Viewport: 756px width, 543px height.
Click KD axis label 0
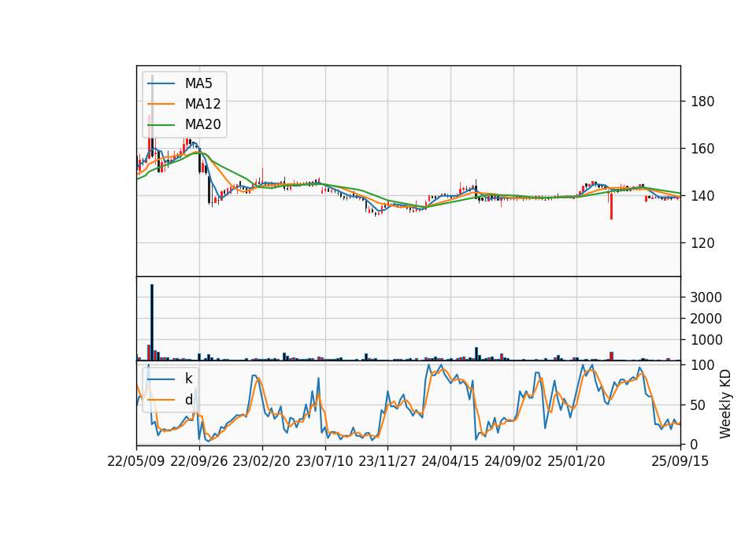point(695,444)
